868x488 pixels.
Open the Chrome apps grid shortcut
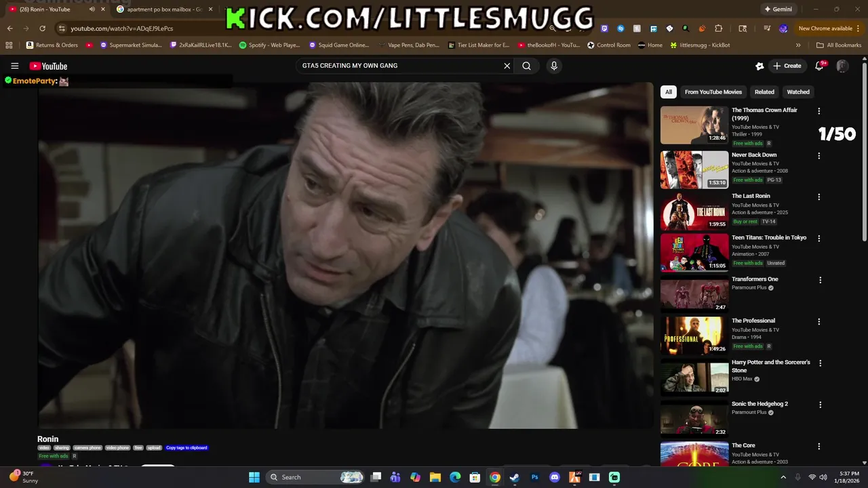click(9, 45)
